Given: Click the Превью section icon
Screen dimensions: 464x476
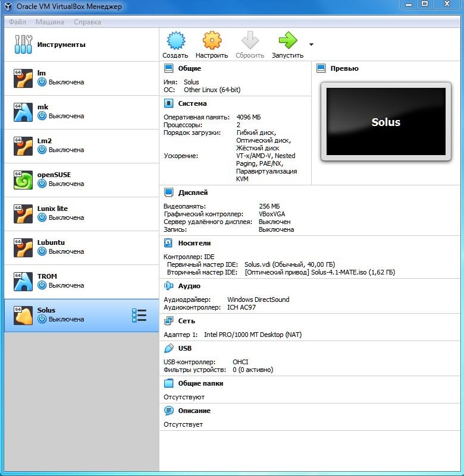Looking at the screenshot, I should pyautogui.click(x=321, y=68).
